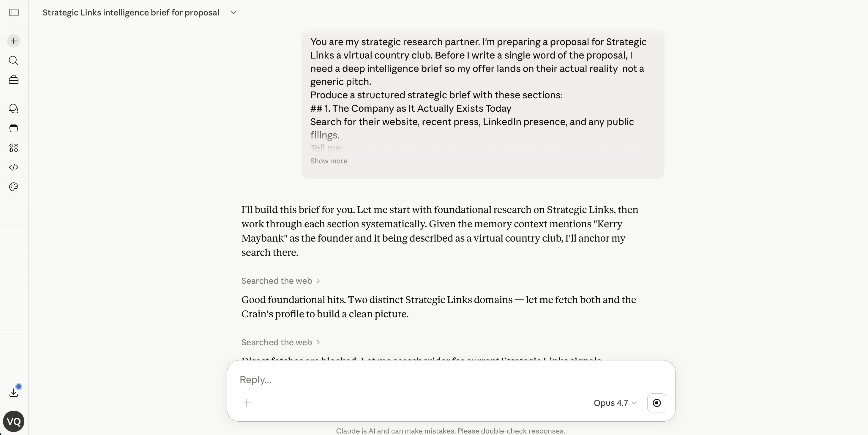Screen dimensions: 868x435
Task: Open the Projects stack icon
Action: (14, 128)
